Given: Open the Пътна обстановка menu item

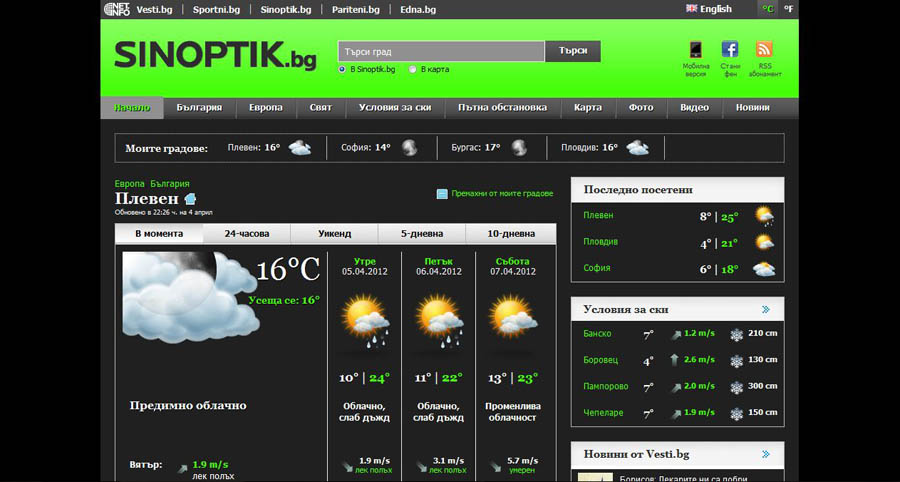Looking at the screenshot, I should [x=502, y=108].
